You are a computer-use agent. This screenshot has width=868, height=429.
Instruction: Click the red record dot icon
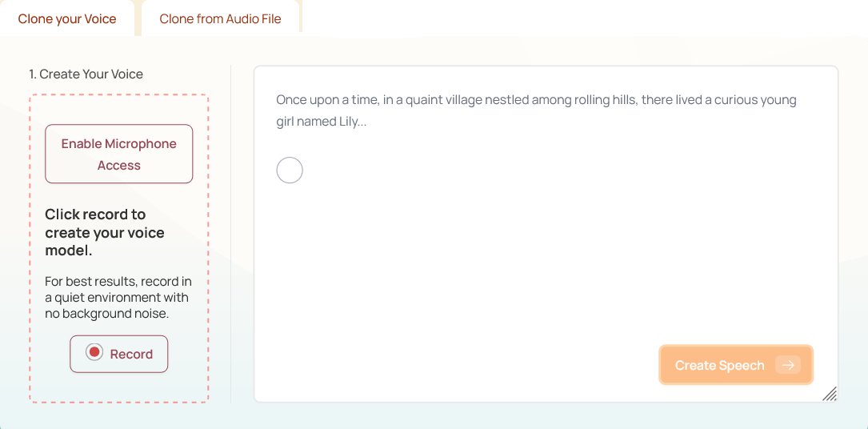pyautogui.click(x=94, y=352)
